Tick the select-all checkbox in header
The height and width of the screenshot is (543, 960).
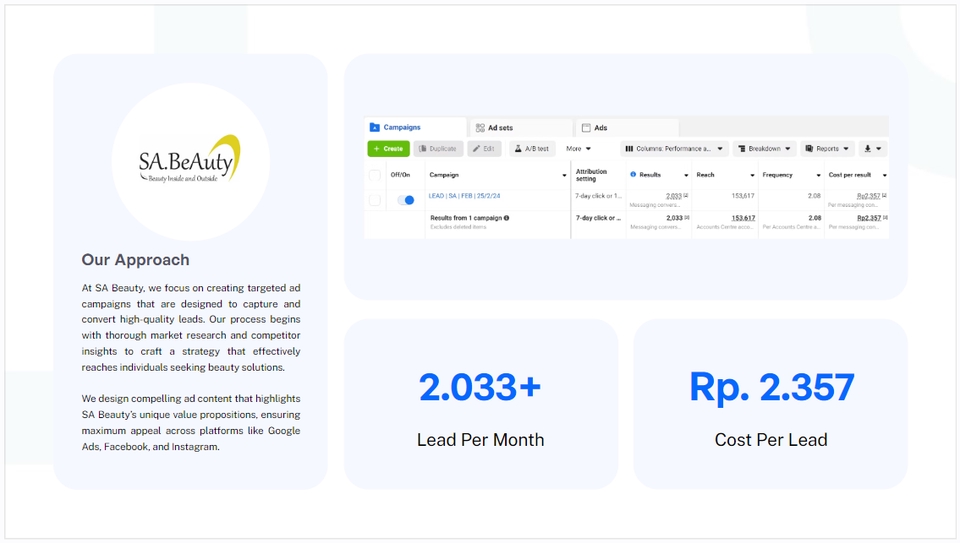tap(375, 175)
